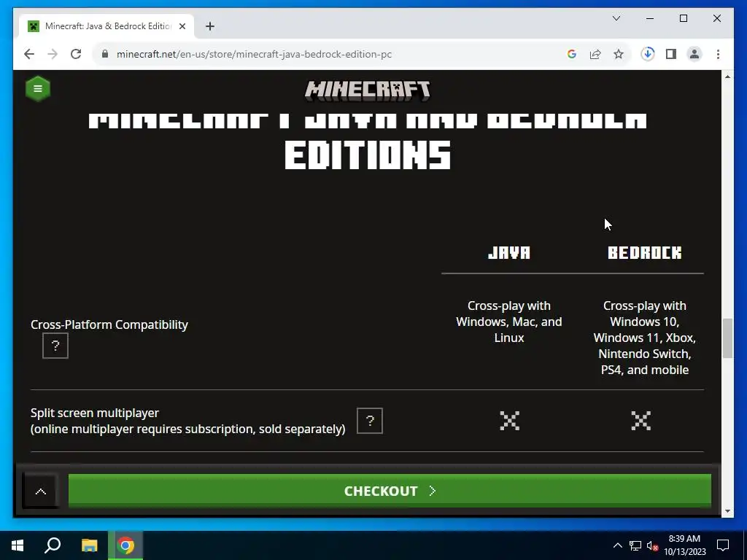Open Cross-Platform Compatibility help question mark

55,346
